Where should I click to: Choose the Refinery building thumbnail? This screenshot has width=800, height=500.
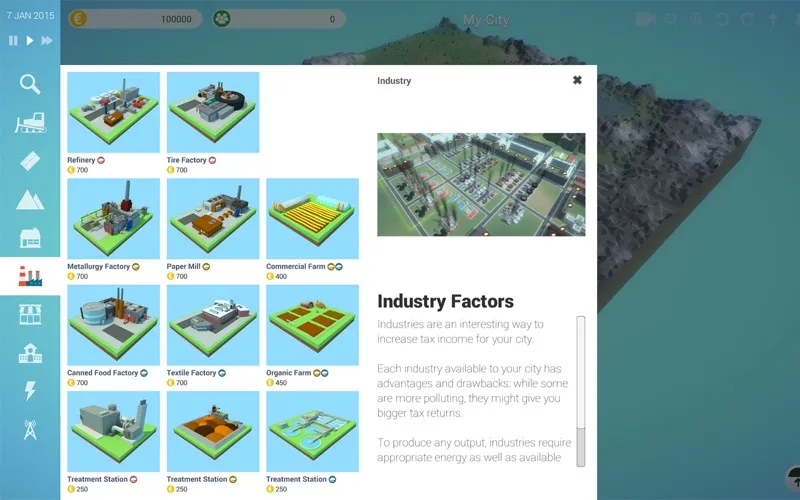[113, 112]
